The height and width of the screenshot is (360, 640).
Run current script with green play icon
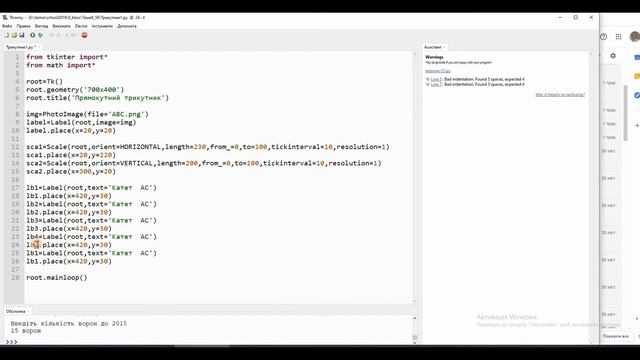coord(33,35)
